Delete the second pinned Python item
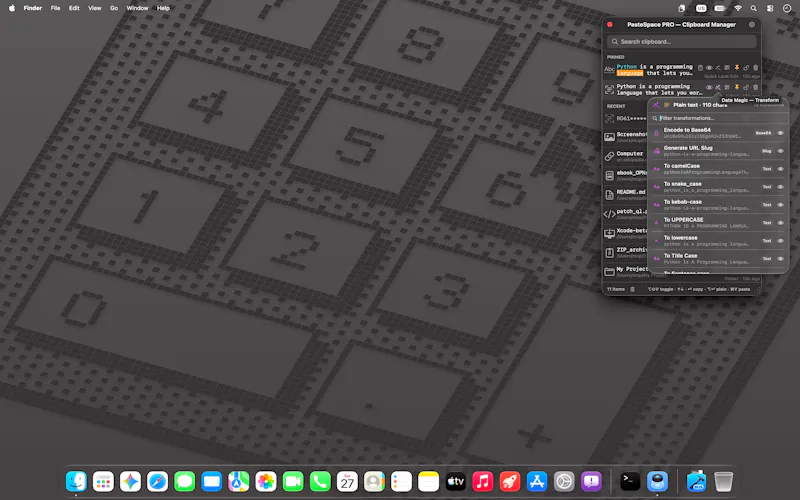The width and height of the screenshot is (800, 500). coord(756,87)
